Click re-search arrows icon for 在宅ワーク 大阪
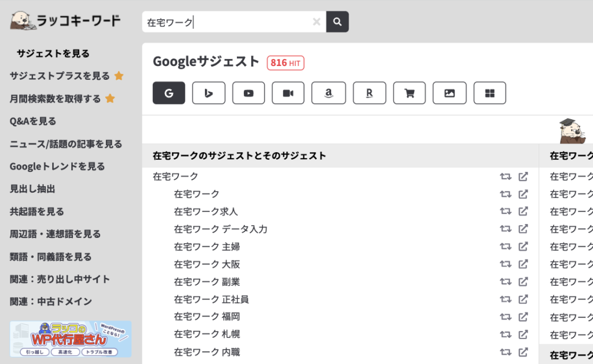This screenshot has width=593, height=364. point(505,264)
